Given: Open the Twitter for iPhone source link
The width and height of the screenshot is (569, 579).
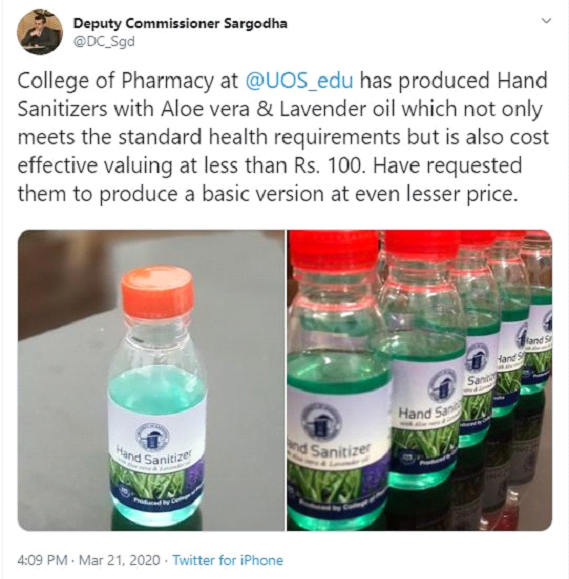Looking at the screenshot, I should tap(227, 560).
